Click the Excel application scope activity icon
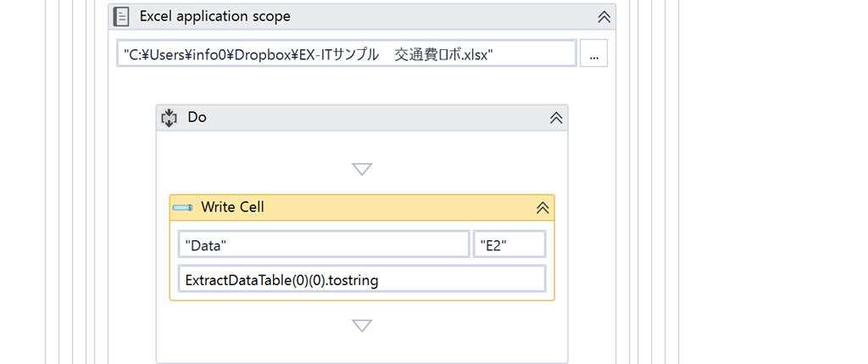This screenshot has width=868, height=364. (x=120, y=17)
